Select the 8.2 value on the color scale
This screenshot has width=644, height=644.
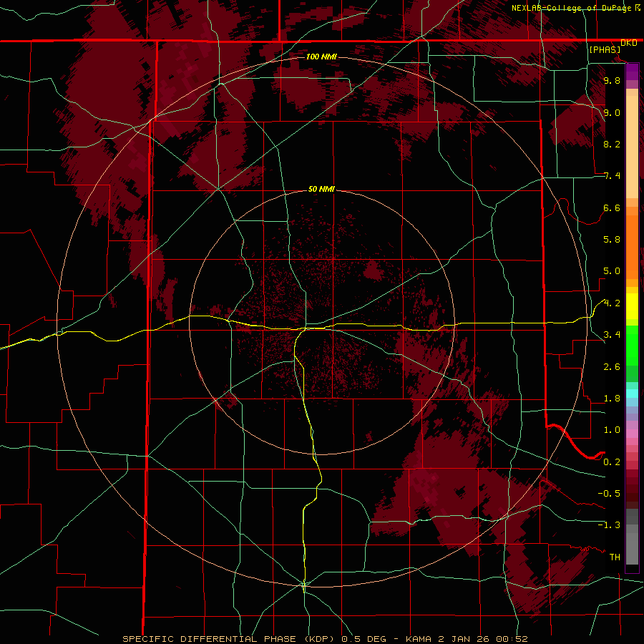612,144
